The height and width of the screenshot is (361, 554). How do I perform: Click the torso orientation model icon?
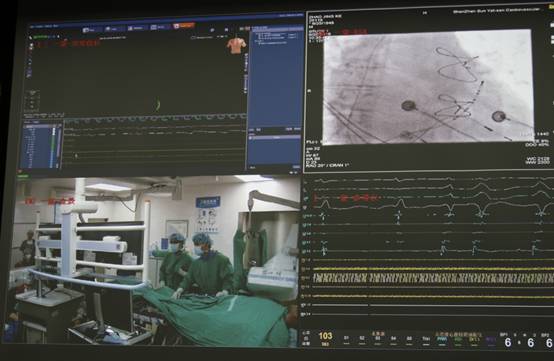236,46
